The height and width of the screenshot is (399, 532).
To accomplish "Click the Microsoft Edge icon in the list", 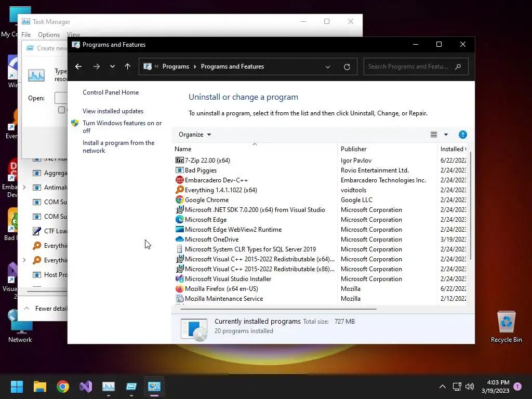I will point(179,220).
